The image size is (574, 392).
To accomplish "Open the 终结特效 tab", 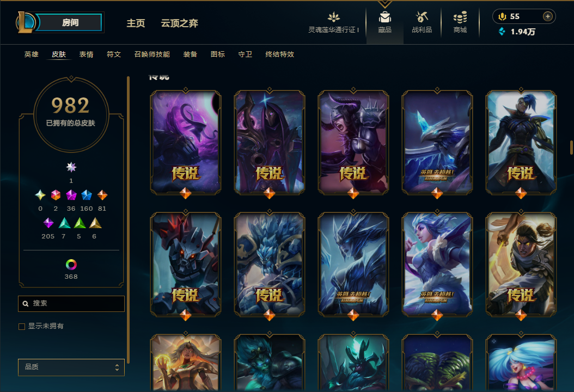I will [280, 54].
